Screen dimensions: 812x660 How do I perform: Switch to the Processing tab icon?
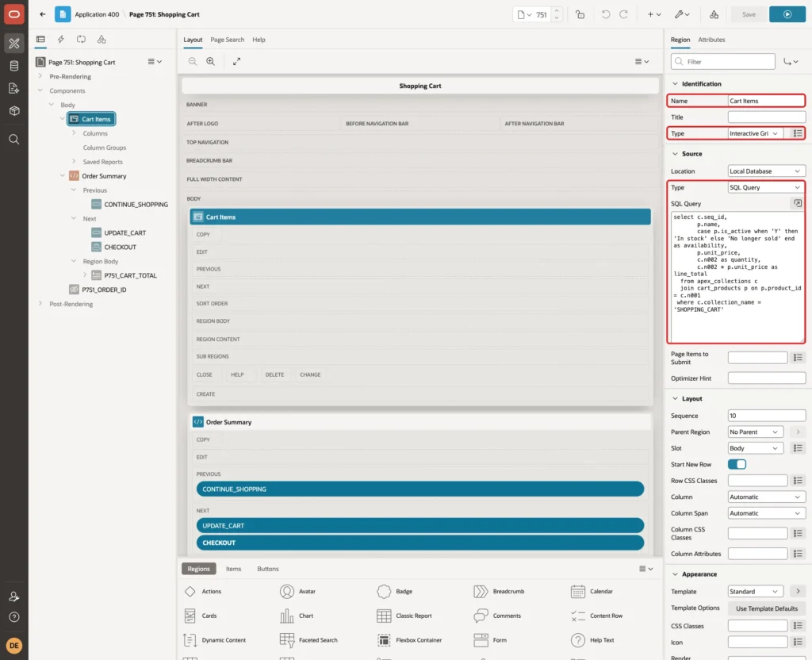[x=82, y=40]
